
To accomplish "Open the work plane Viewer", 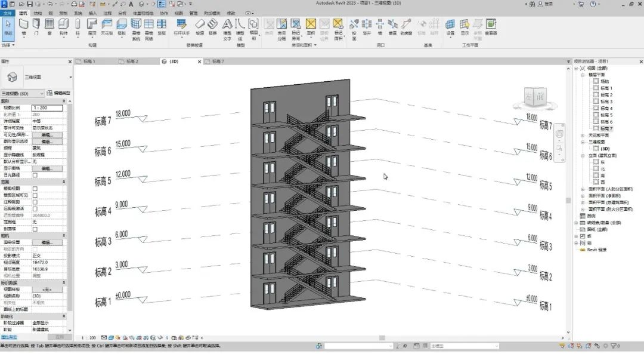I will pyautogui.click(x=491, y=27).
